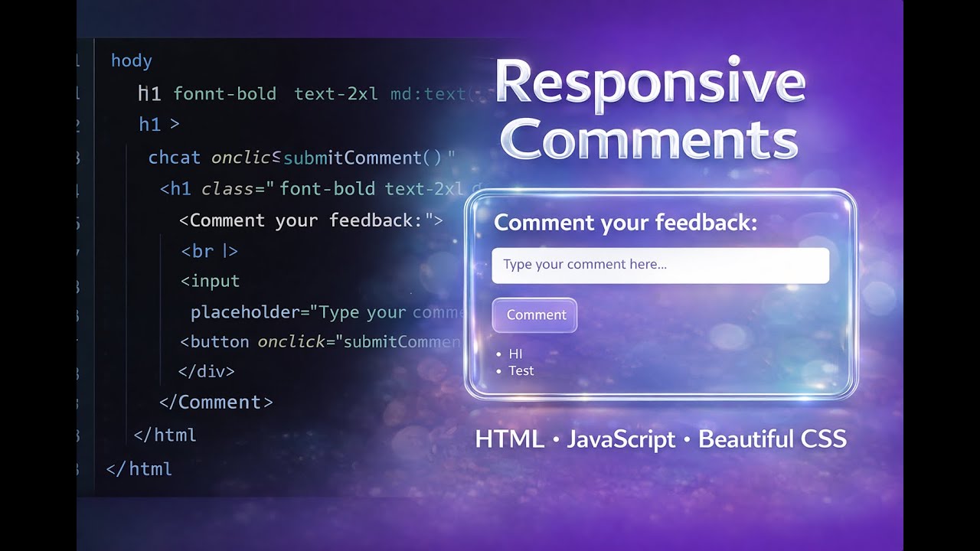
Task: Click the "</div>" code line
Action: pyautogui.click(x=207, y=372)
